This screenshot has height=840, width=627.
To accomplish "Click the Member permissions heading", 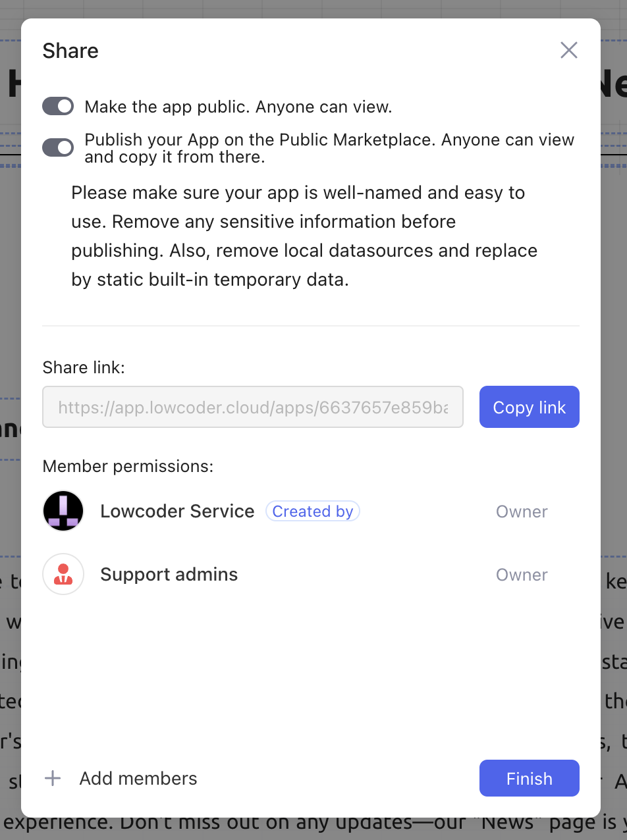I will tap(128, 466).
